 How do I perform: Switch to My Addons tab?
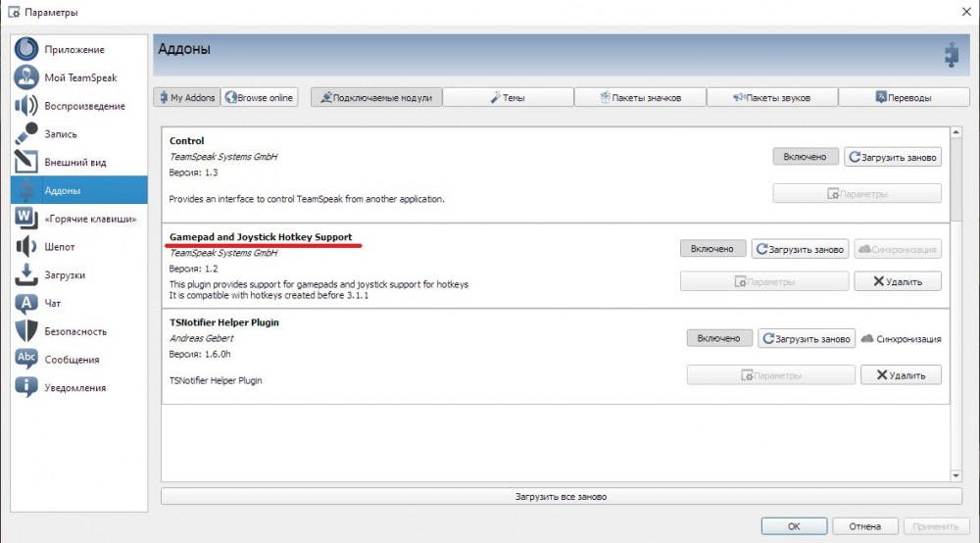(x=187, y=97)
